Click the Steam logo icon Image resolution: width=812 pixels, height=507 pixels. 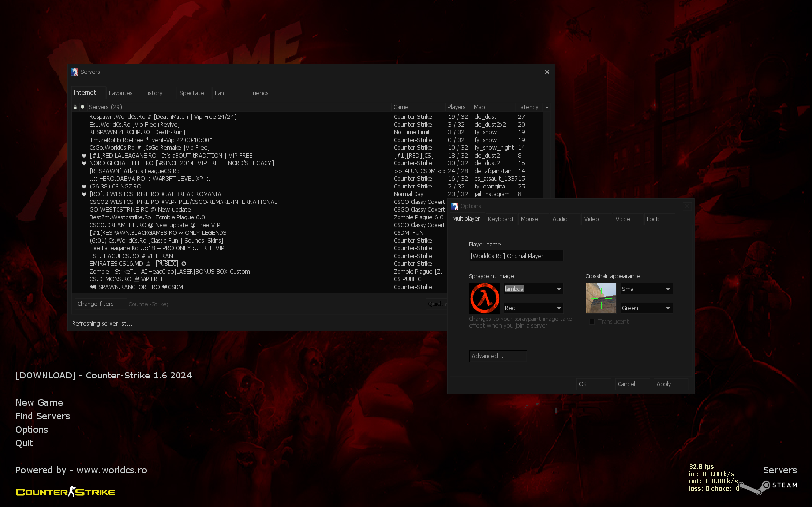tap(765, 486)
